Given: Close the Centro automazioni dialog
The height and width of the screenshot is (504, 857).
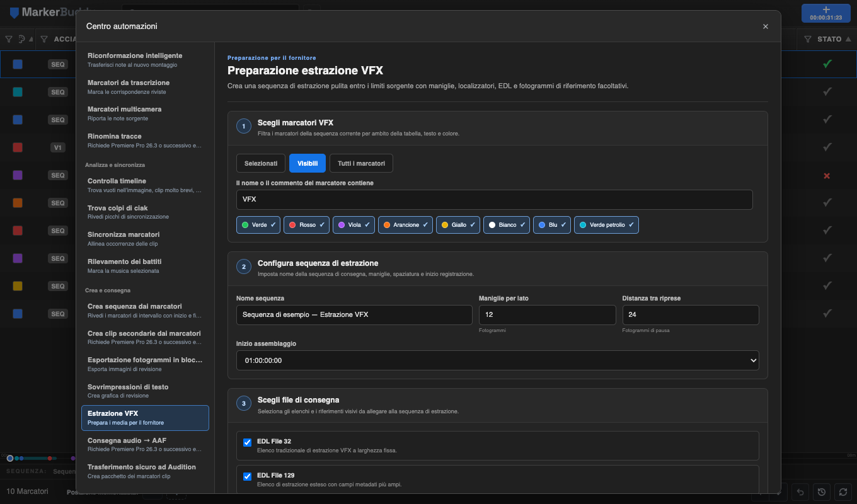Looking at the screenshot, I should coord(766,26).
